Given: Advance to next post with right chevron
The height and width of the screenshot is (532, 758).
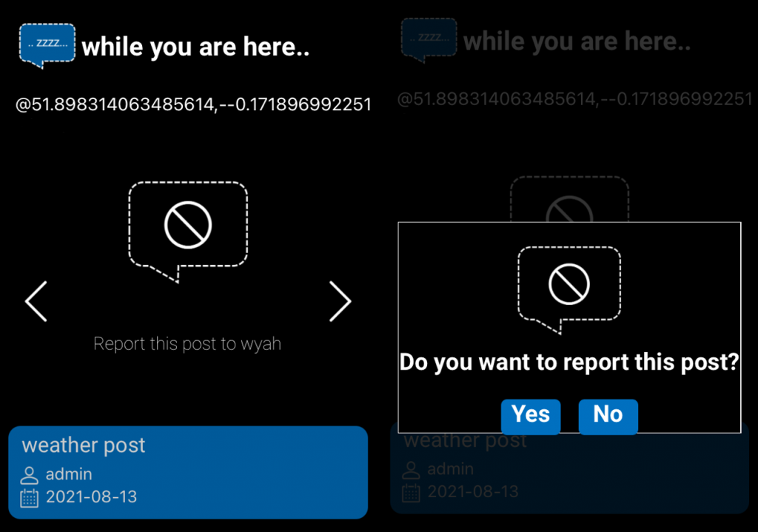Looking at the screenshot, I should click(340, 301).
